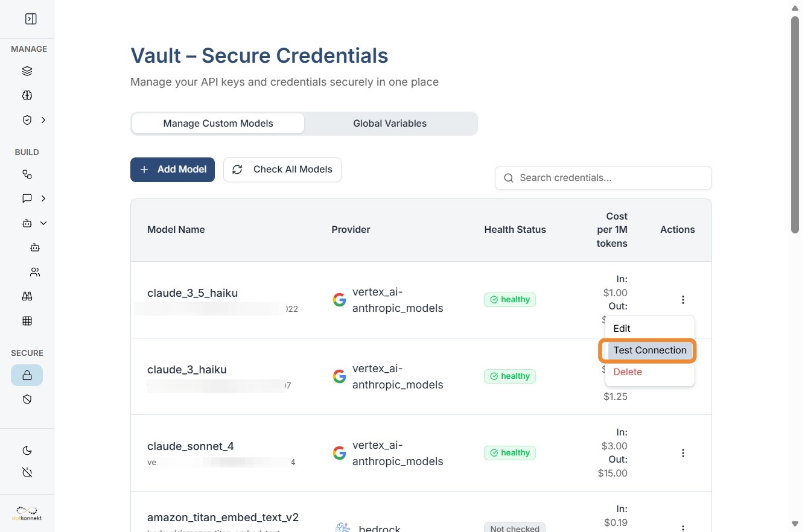
Task: Open the table grid icon
Action: 27,321
